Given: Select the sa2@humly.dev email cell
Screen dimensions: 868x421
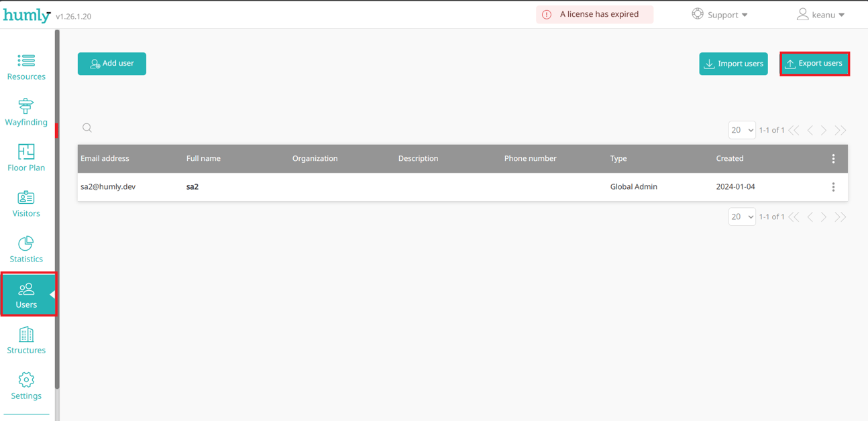Looking at the screenshot, I should pos(108,187).
